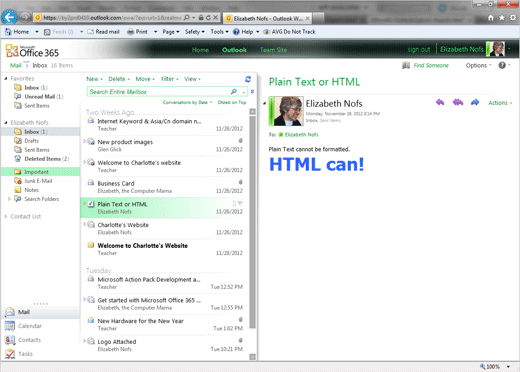Refresh the page from the address bar
520x372 pixels.
coord(208,17)
